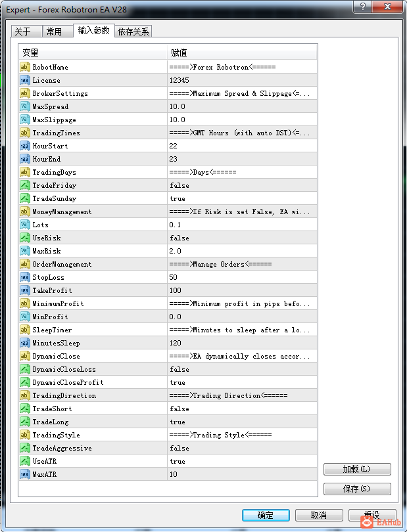
Task: Select the TradingDirection variable name
Action: click(64, 395)
